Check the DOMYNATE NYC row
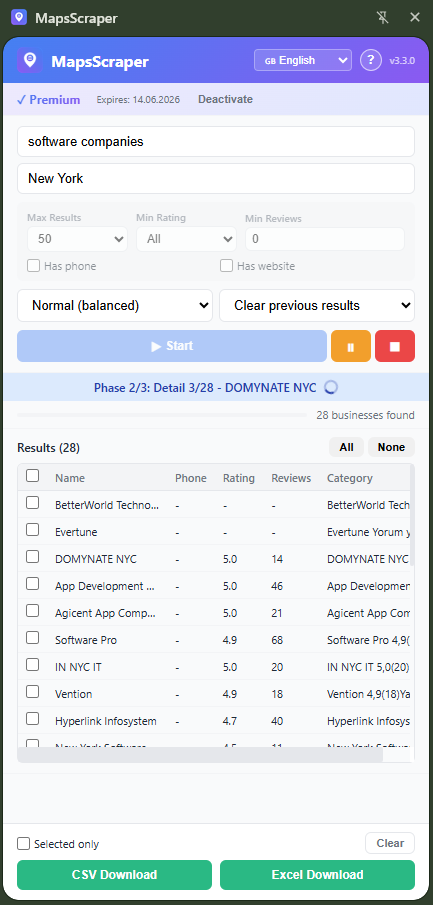The image size is (433, 905). tap(33, 556)
